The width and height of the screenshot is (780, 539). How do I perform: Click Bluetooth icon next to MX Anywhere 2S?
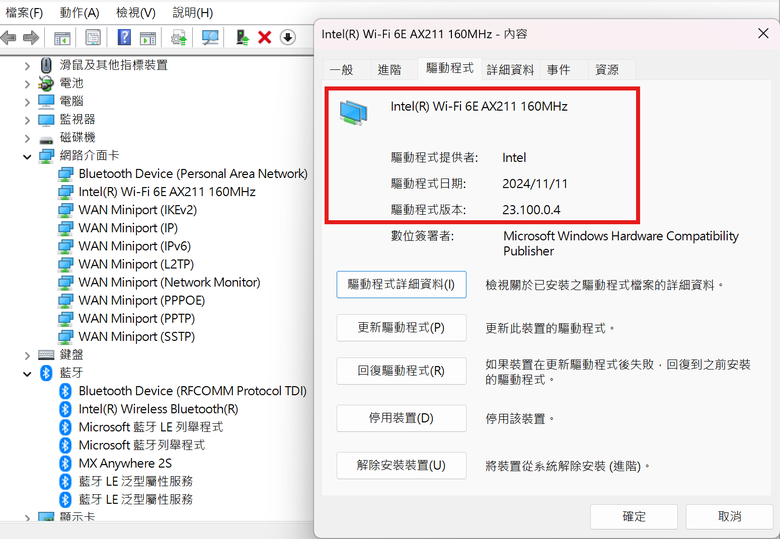65,463
